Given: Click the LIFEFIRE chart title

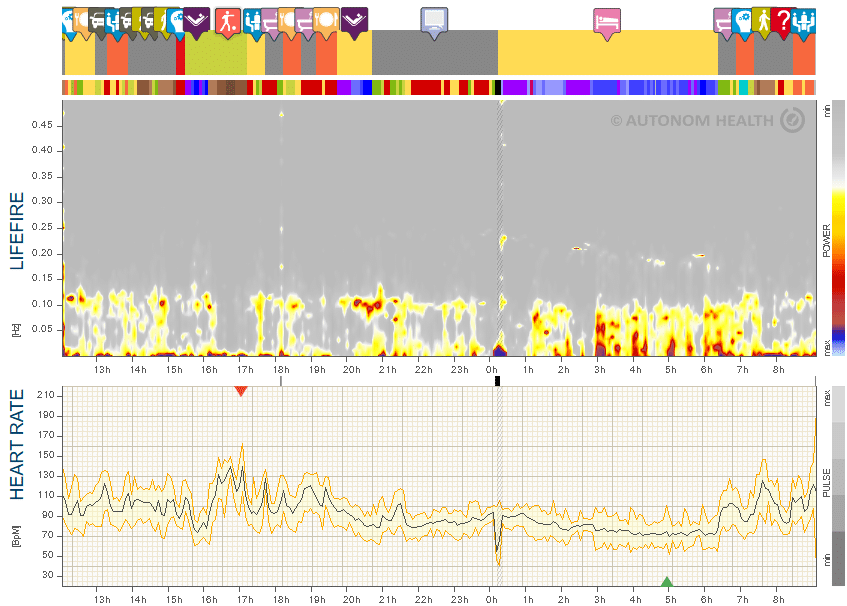Looking at the screenshot, I should tap(17, 231).
